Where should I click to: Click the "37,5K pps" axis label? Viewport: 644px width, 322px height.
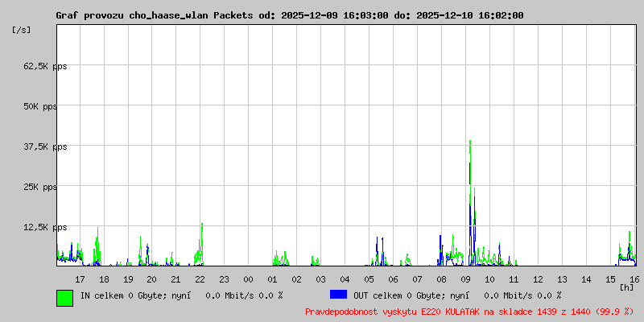coord(45,147)
